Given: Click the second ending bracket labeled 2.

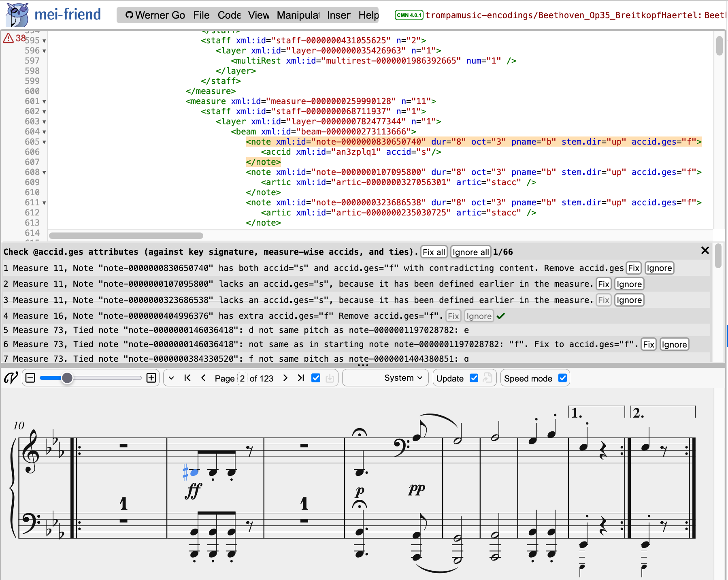Looking at the screenshot, I should (663, 412).
